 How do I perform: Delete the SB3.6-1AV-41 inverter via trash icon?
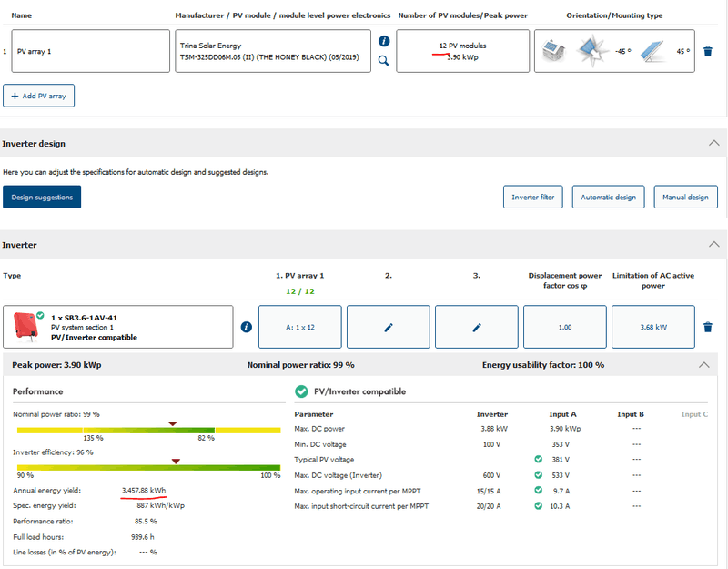(708, 327)
